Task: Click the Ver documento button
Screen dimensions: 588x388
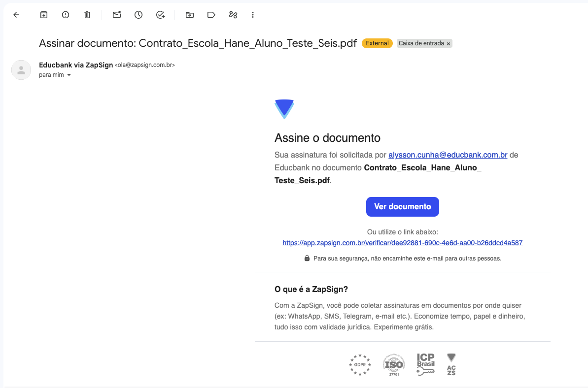Action: click(x=402, y=207)
